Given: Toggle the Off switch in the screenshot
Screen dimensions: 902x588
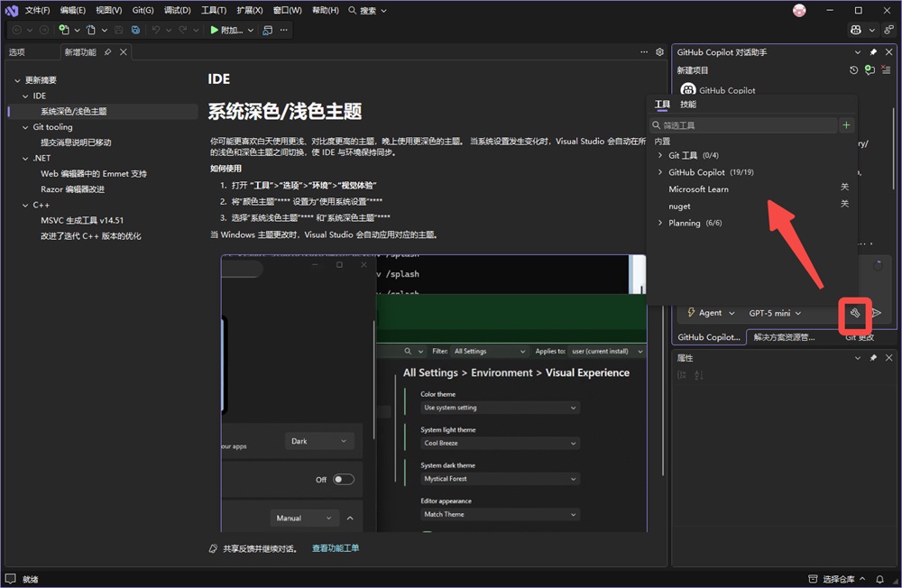Looking at the screenshot, I should (x=344, y=479).
